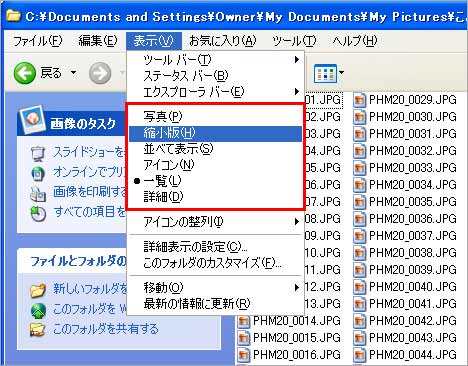Switch to 詳細(D) details view
The height and width of the screenshot is (366, 468).
point(215,197)
